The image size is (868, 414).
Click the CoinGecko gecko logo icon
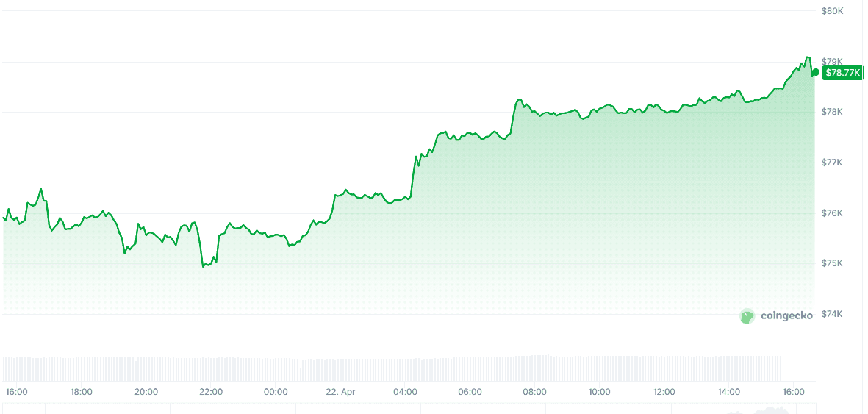pos(747,316)
